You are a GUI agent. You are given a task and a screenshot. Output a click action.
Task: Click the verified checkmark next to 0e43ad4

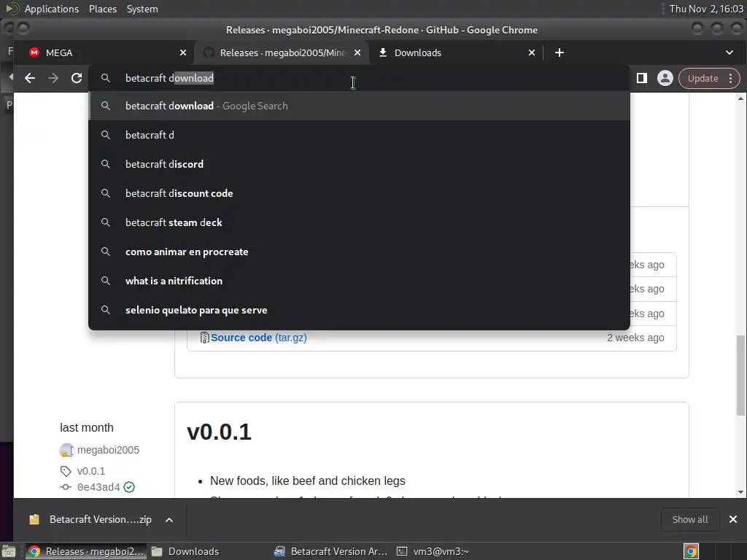[x=129, y=487]
